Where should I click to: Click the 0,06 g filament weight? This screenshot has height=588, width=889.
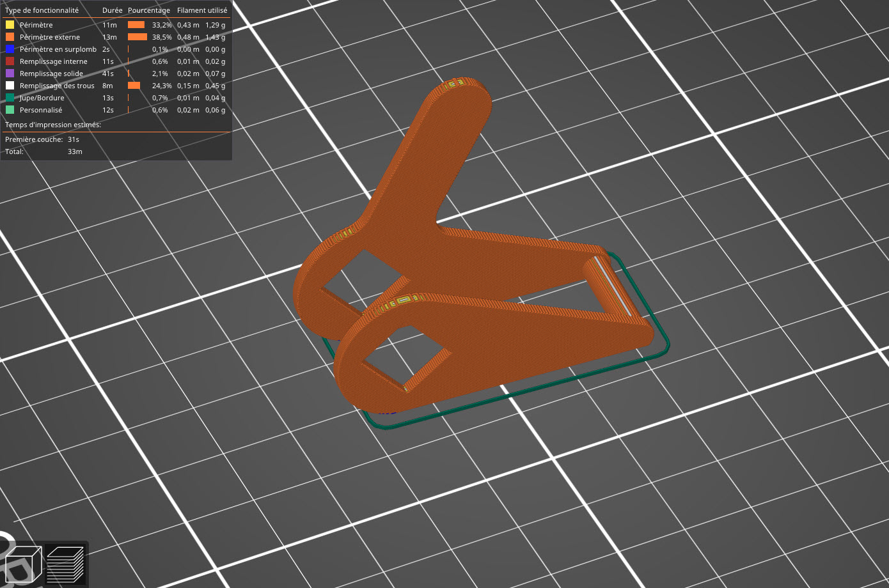(216, 110)
